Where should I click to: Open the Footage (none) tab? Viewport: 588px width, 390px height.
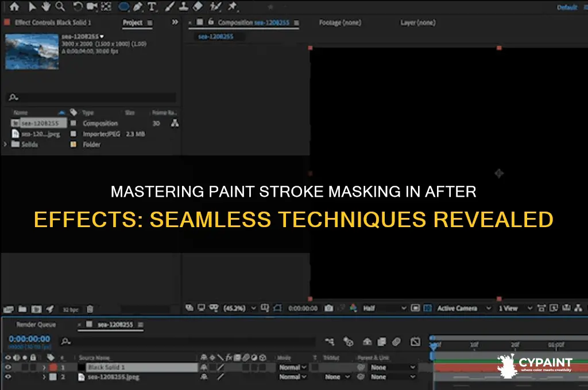pyautogui.click(x=340, y=22)
